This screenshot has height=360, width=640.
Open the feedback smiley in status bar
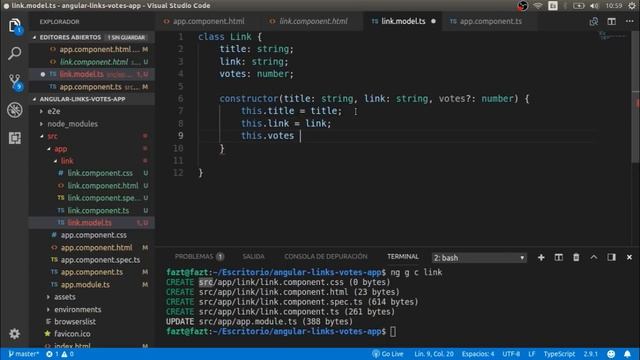click(611, 354)
